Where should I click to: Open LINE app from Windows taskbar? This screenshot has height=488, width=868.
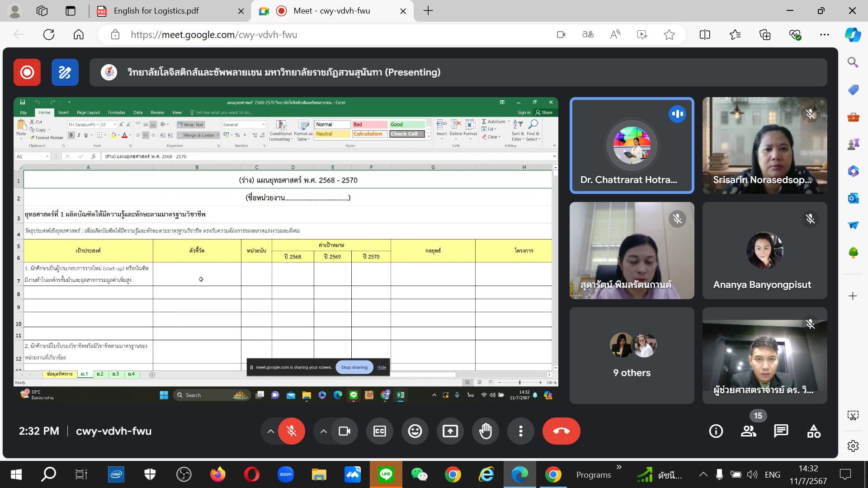(386, 474)
